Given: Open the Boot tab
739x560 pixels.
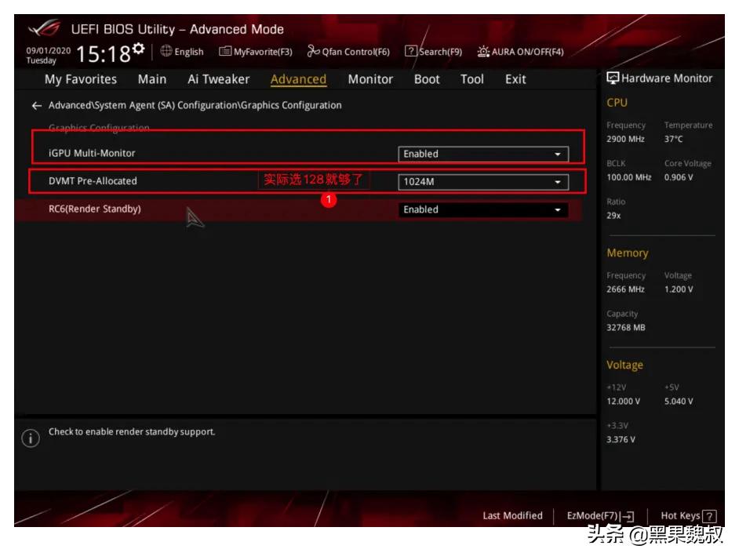Looking at the screenshot, I should pyautogui.click(x=427, y=79).
